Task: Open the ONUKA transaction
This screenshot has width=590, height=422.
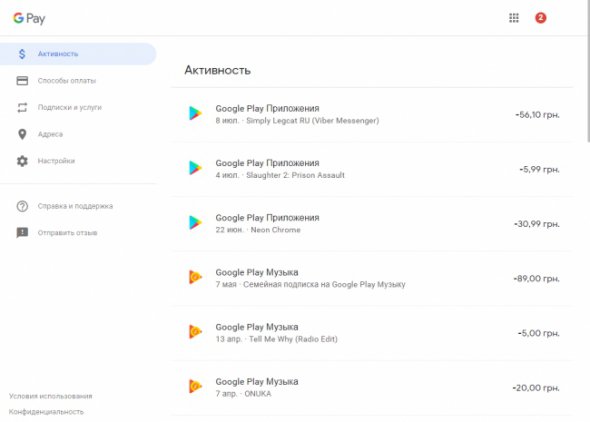Action: click(x=372, y=388)
